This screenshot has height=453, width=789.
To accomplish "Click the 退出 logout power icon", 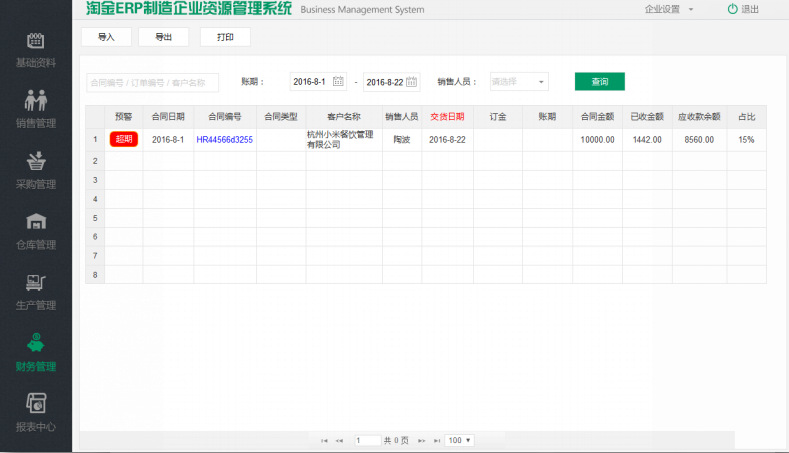I will 733,9.
